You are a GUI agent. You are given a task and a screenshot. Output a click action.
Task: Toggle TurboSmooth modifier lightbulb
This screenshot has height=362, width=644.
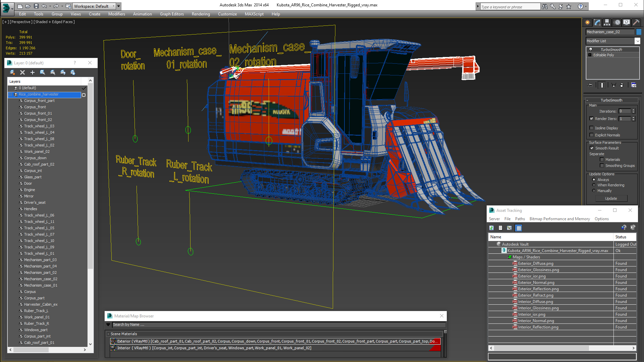pos(591,49)
